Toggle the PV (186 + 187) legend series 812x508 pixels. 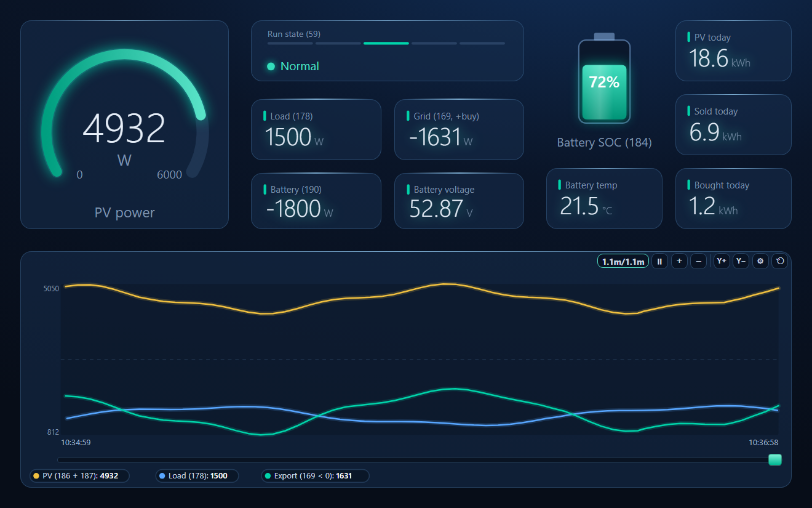coord(79,475)
